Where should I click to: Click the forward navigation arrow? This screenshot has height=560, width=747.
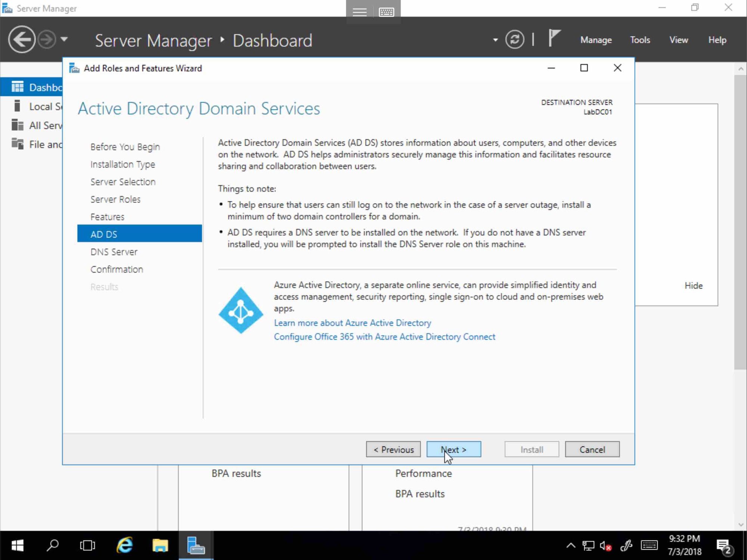tap(47, 40)
